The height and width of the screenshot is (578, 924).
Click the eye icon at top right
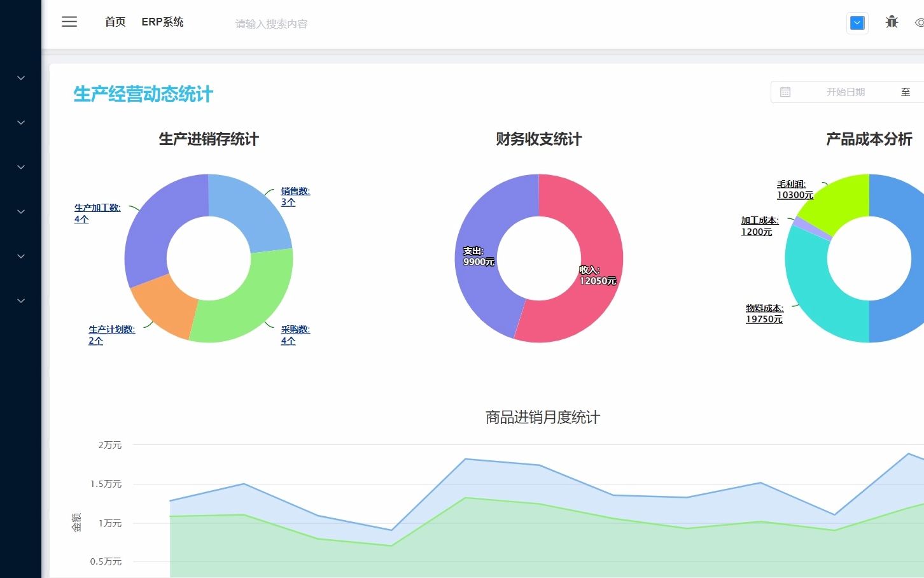coord(920,23)
